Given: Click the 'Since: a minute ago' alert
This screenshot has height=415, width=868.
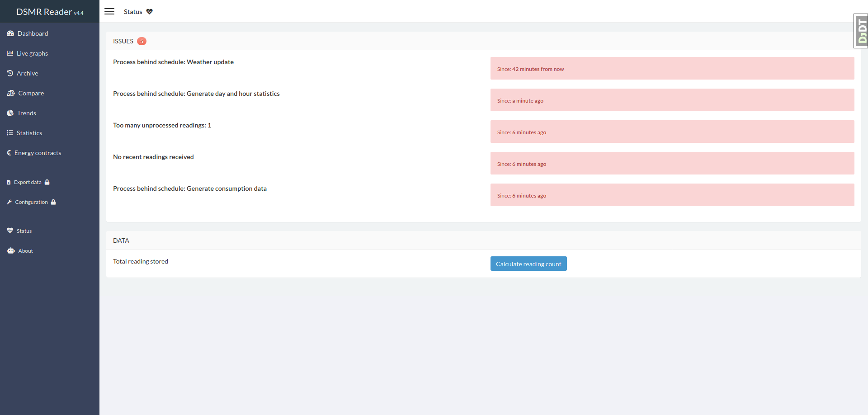Looking at the screenshot, I should (x=672, y=100).
